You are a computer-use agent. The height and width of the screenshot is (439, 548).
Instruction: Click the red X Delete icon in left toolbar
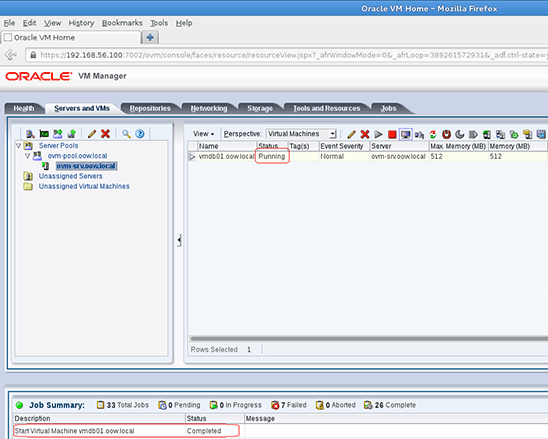105,134
